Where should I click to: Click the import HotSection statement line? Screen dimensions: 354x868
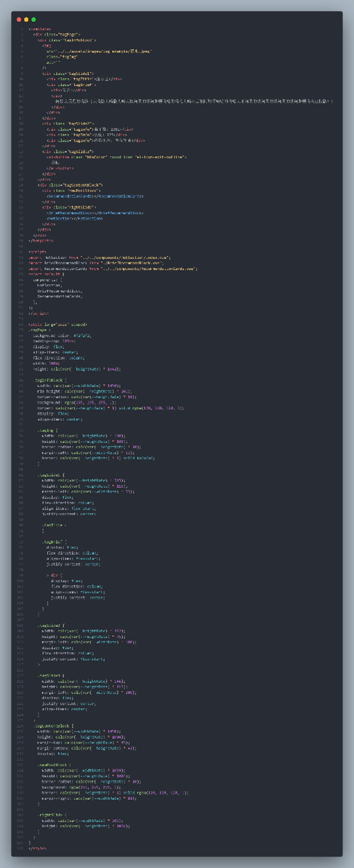pos(99,257)
